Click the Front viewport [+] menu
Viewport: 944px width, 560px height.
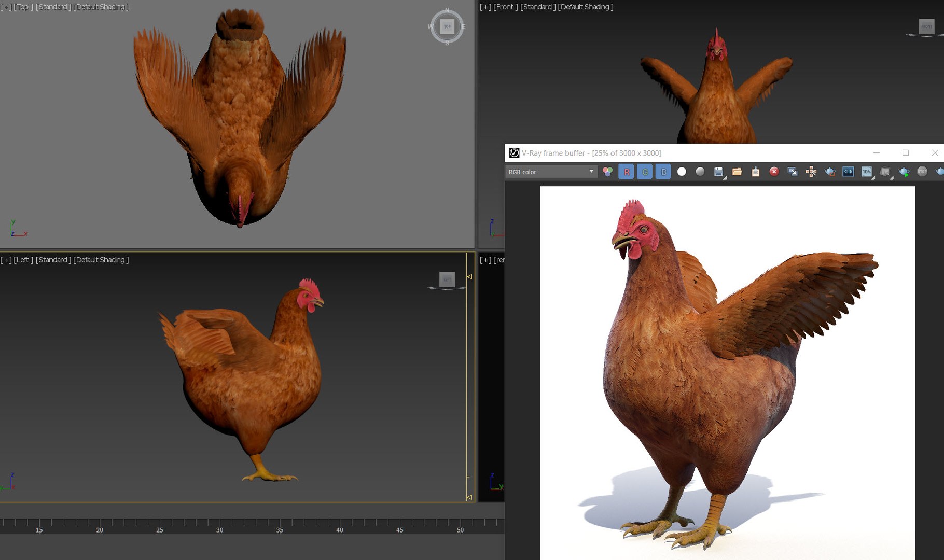coord(485,7)
